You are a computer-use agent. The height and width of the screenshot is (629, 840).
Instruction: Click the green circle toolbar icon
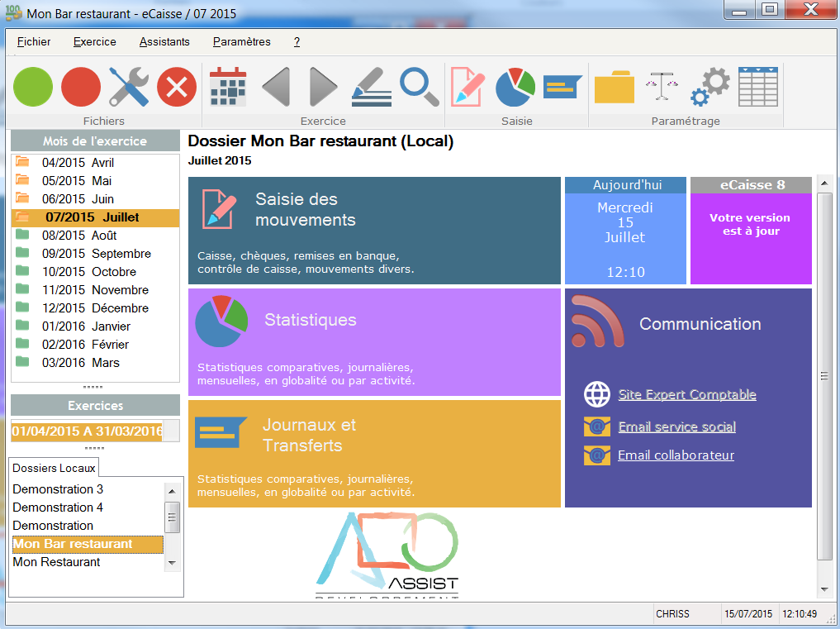click(x=33, y=87)
